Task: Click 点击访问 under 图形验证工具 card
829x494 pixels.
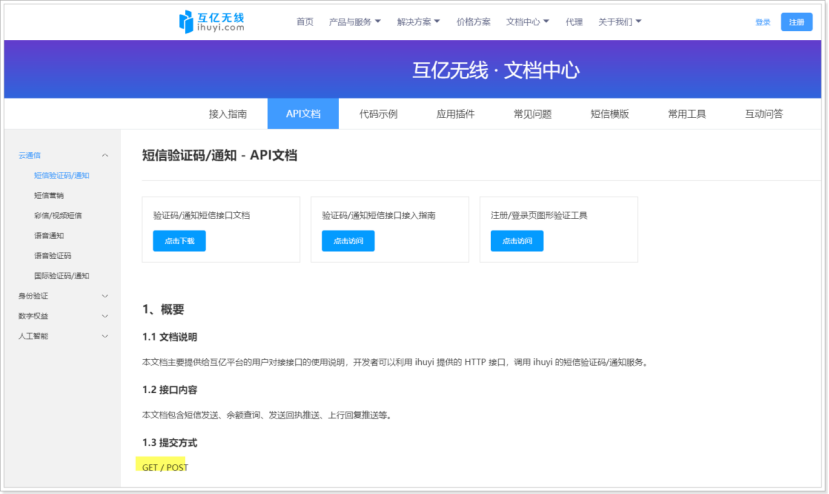Action: [x=517, y=241]
